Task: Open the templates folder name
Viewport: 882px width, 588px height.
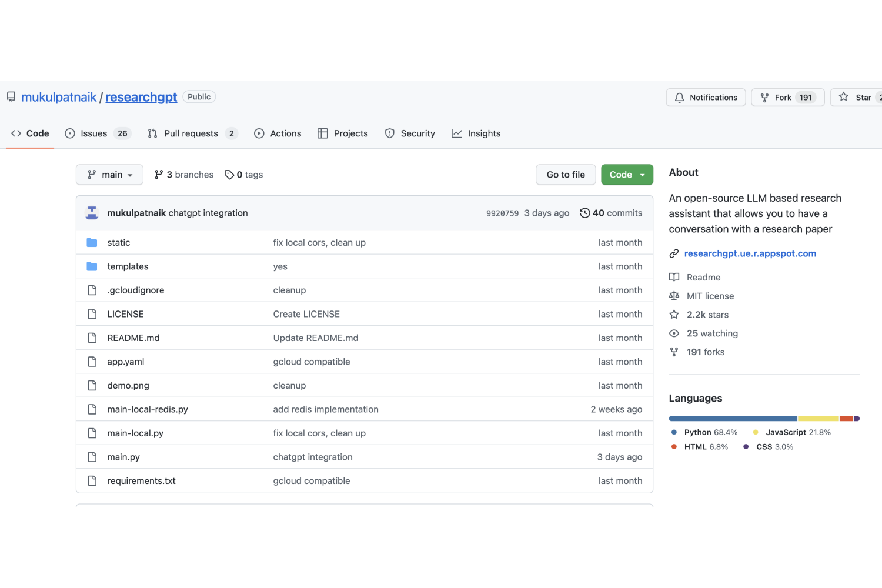Action: click(128, 266)
